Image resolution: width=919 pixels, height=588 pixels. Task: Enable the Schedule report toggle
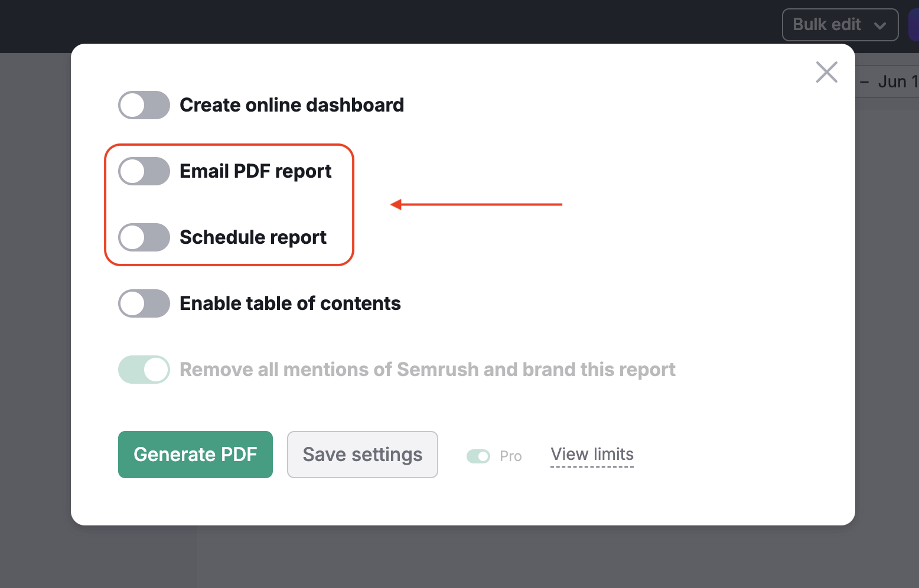point(144,237)
